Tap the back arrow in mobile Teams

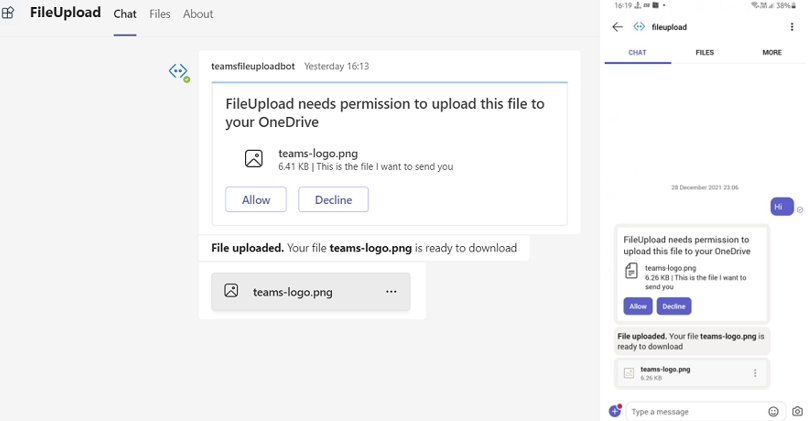point(617,27)
